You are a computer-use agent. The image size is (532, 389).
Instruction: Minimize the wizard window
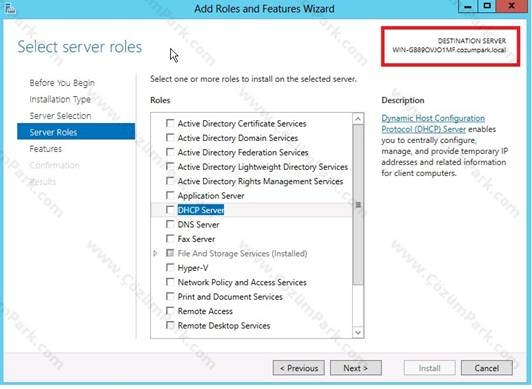click(469, 6)
